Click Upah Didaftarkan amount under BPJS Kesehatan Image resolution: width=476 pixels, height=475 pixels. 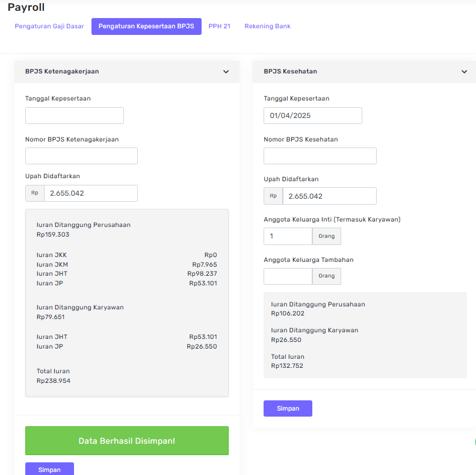coord(329,196)
